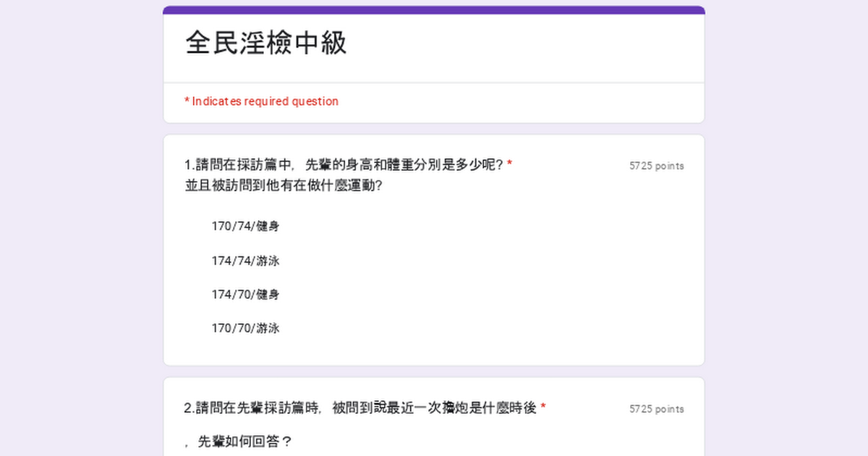Click the first line of question 2
Image resolution: width=868 pixels, height=456 pixels.
coord(359,408)
